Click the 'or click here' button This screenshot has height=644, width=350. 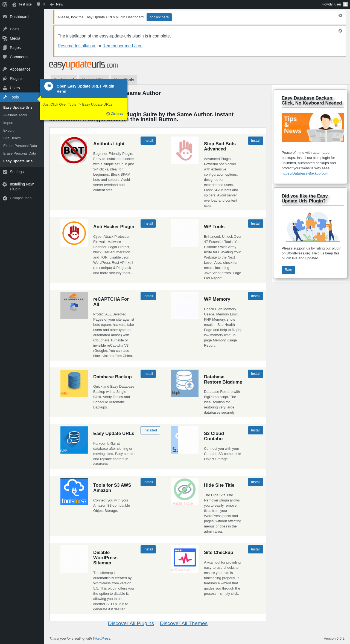(159, 17)
